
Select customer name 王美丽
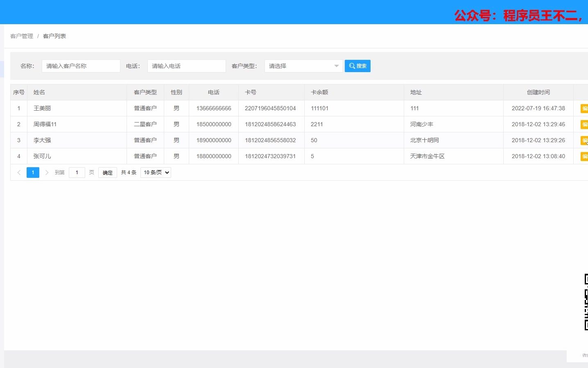42,108
